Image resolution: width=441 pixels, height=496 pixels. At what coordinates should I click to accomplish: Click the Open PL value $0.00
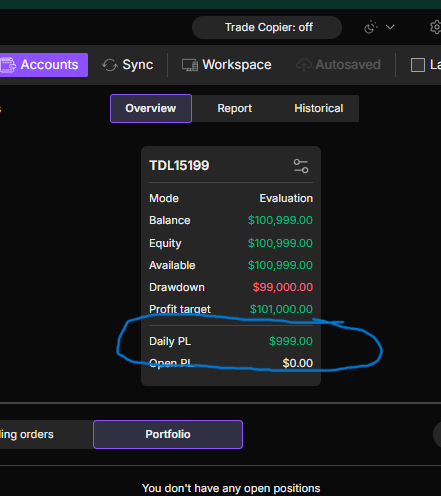click(298, 363)
